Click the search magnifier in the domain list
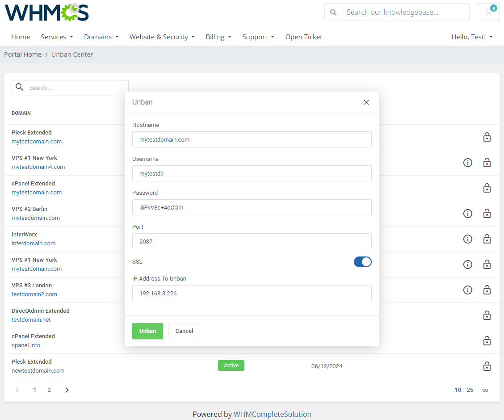The width and height of the screenshot is (504, 420). (20, 87)
